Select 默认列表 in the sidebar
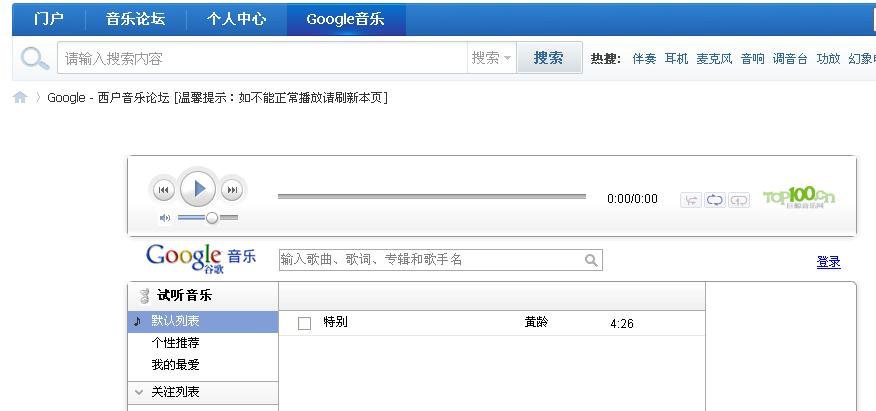 [203, 321]
